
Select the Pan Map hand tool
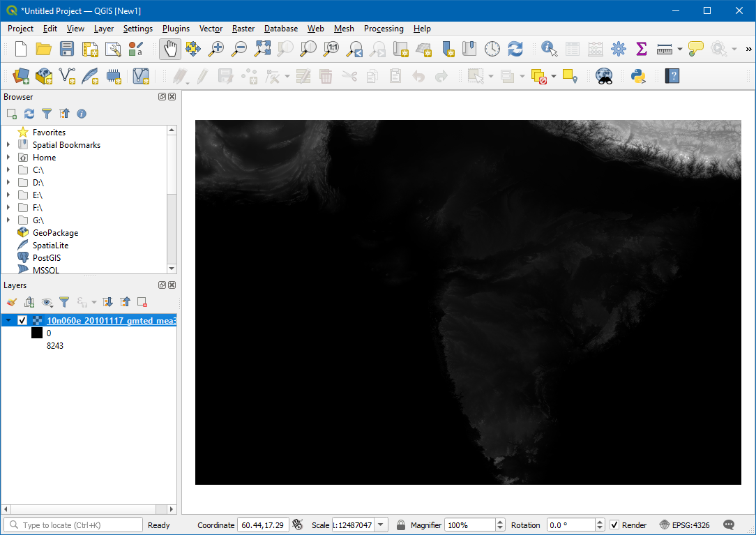click(x=170, y=49)
